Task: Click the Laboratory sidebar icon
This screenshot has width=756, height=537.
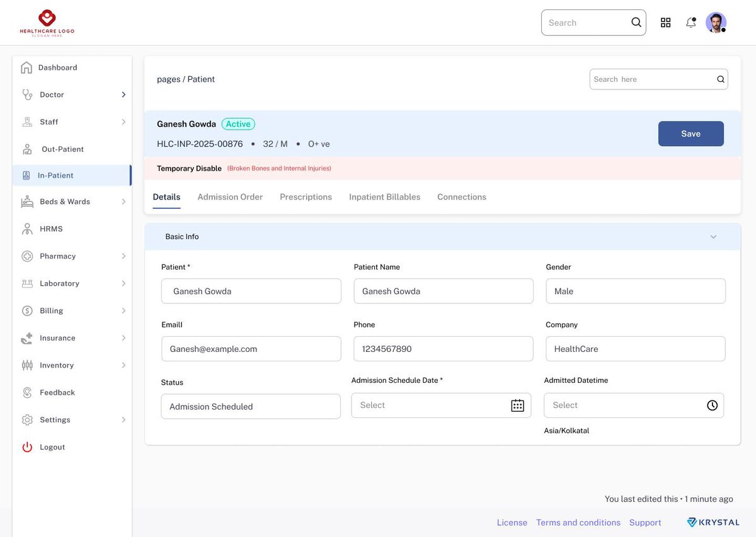Action: pos(27,283)
